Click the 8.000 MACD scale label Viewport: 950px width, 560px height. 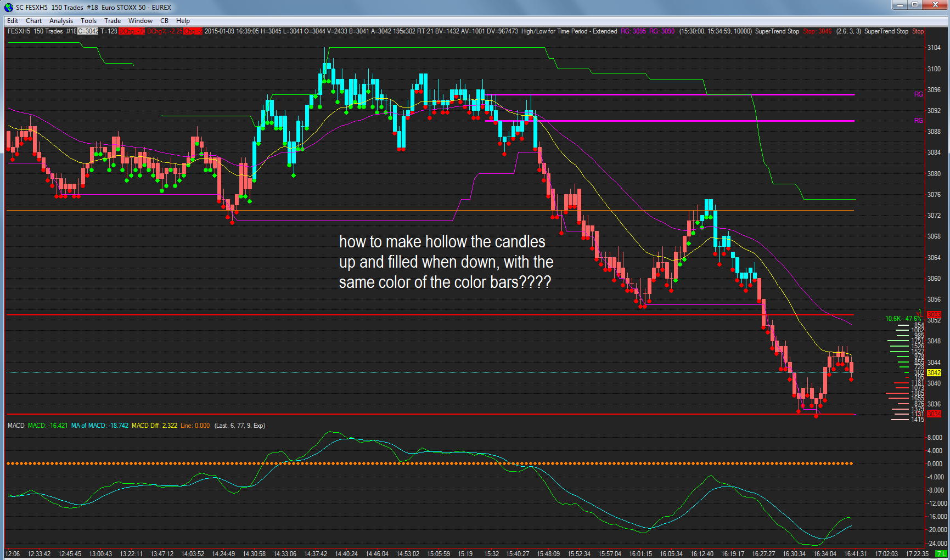click(935, 438)
